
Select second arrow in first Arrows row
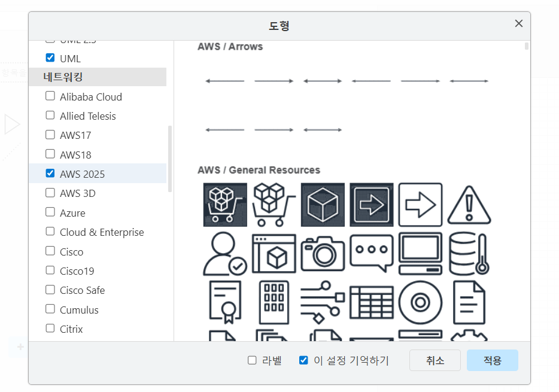tap(274, 81)
